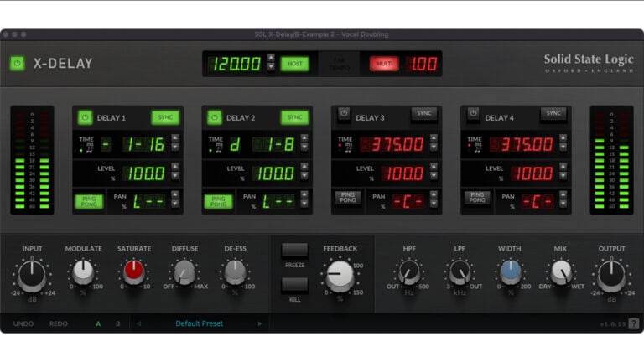Enable Delay 3 power button
The height and width of the screenshot is (362, 644).
pyautogui.click(x=344, y=113)
